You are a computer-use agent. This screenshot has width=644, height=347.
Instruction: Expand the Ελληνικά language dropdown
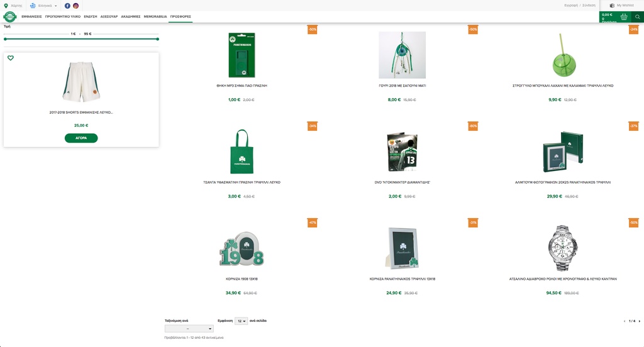coord(48,6)
